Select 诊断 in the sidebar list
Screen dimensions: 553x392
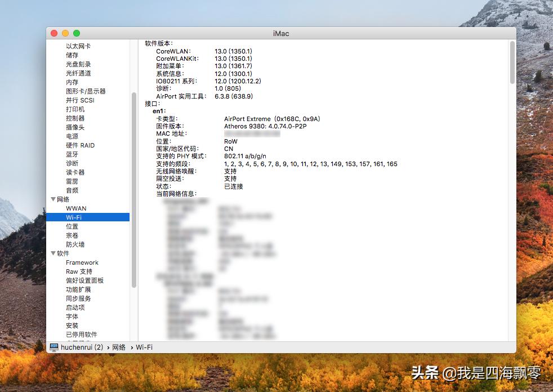(x=72, y=163)
